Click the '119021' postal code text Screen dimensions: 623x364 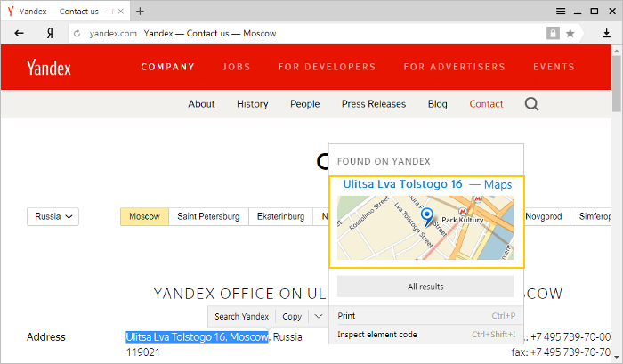[x=143, y=352]
